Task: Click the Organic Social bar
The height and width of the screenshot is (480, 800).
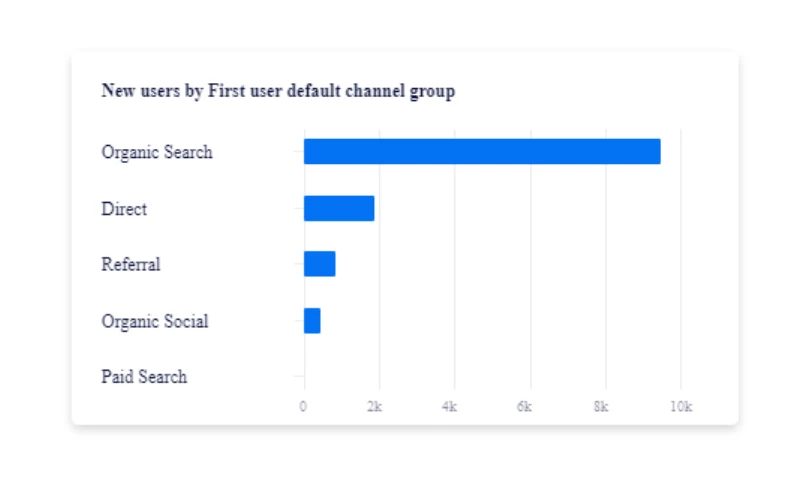Action: pos(312,321)
